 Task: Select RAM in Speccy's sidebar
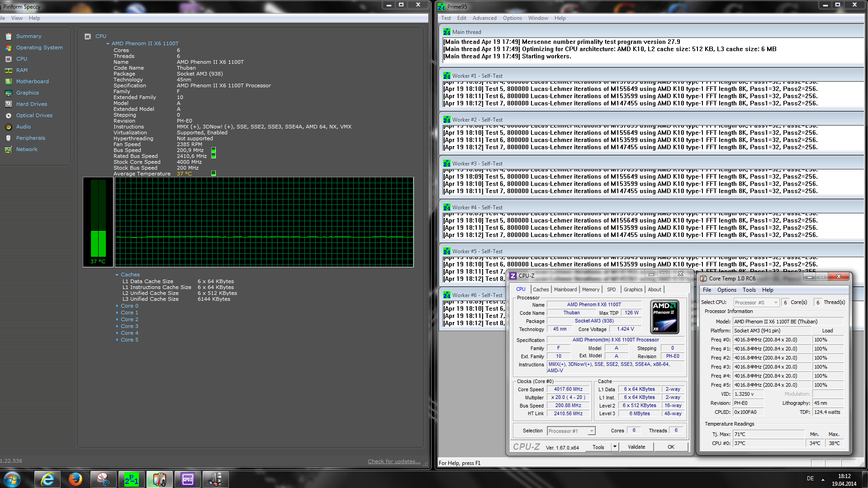pyautogui.click(x=22, y=70)
